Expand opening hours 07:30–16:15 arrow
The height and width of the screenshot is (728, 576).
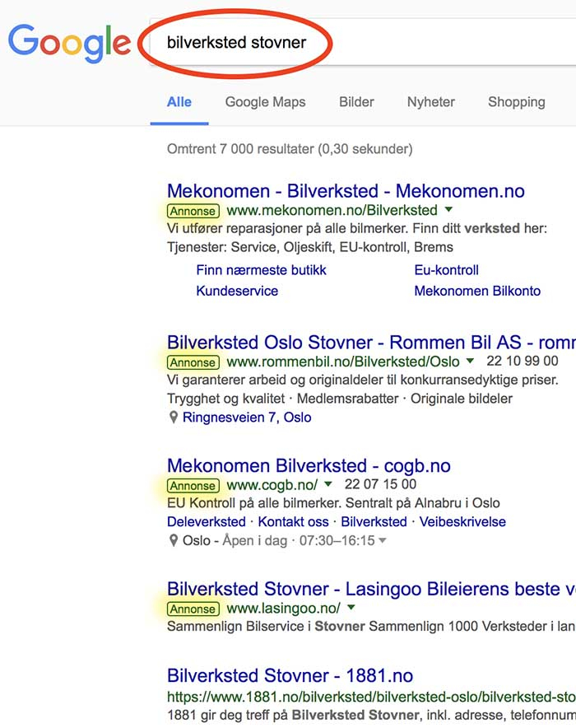pos(383,541)
